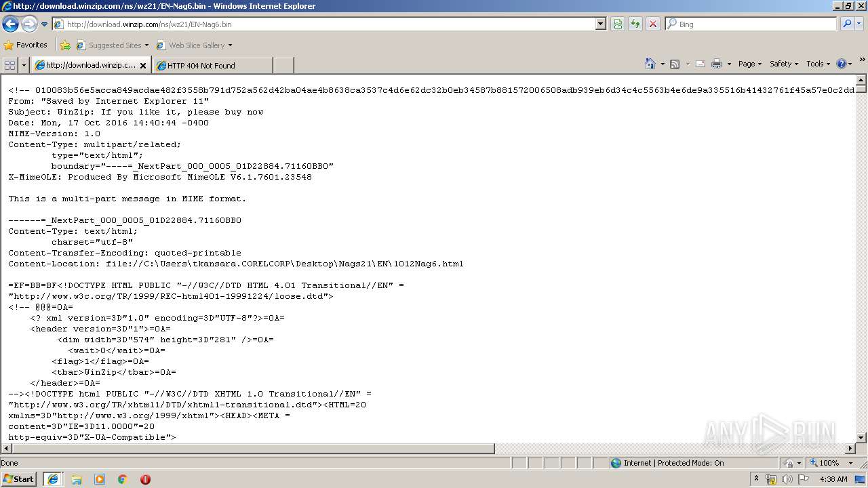Viewport: 868px width, 488px height.
Task: Click the vertical scrollbar down arrow
Action: (861, 438)
